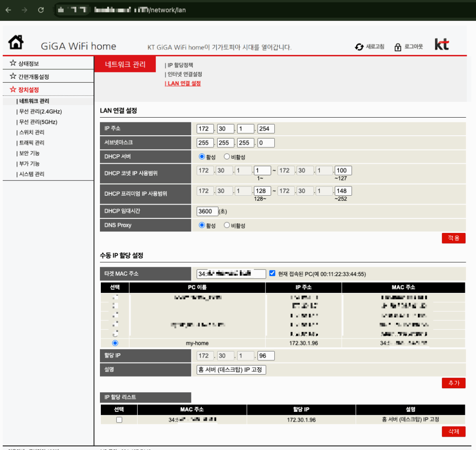Uncheck the 현재 접속된 PC checkbox
The width and height of the screenshot is (476, 450).
click(x=272, y=273)
